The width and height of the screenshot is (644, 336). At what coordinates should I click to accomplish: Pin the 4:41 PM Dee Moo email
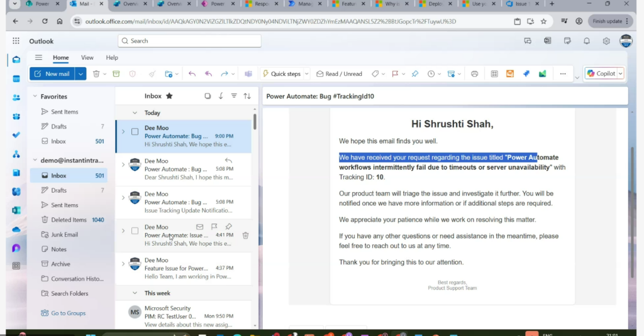click(229, 227)
